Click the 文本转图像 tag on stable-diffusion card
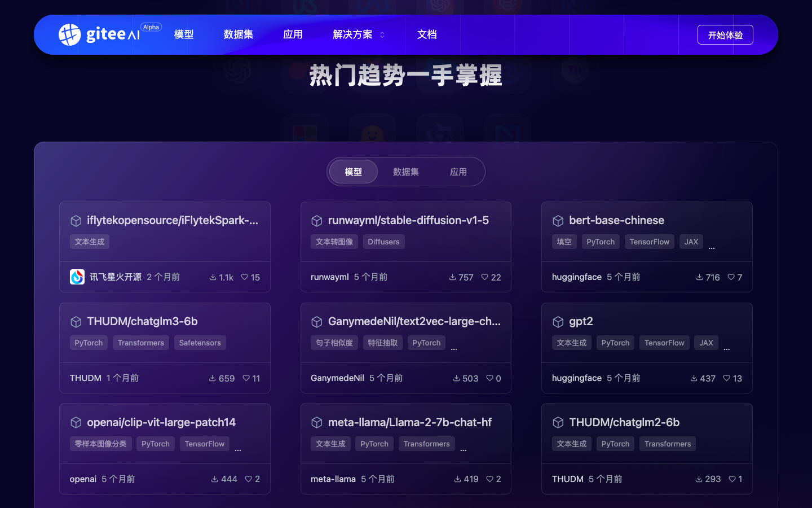 [334, 242]
